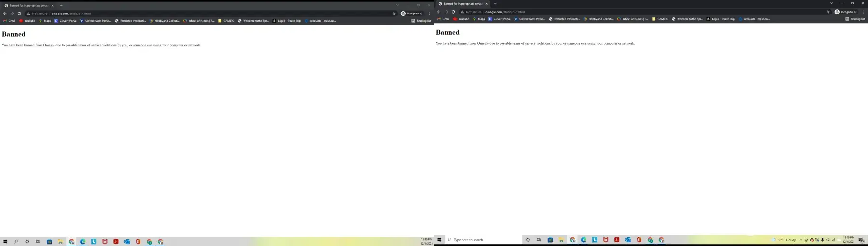This screenshot has height=246, width=868.
Task: Bookmark this page with star in left window
Action: (x=394, y=14)
